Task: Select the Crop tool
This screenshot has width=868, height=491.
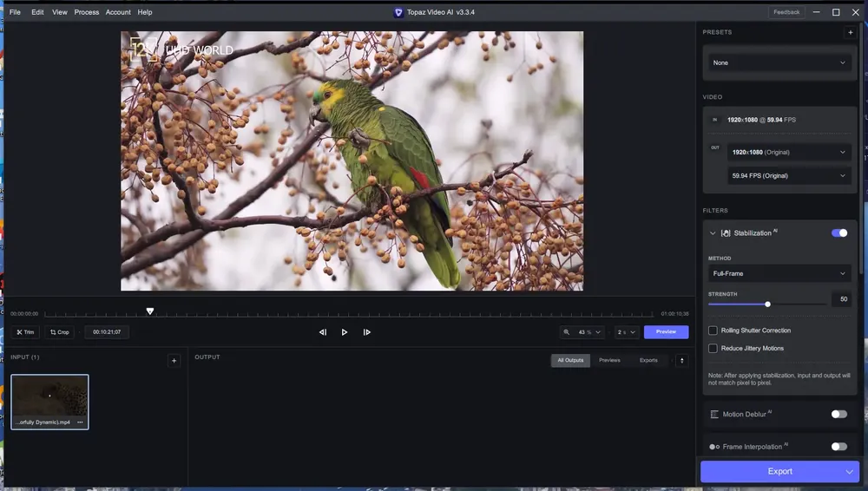Action: pyautogui.click(x=60, y=332)
